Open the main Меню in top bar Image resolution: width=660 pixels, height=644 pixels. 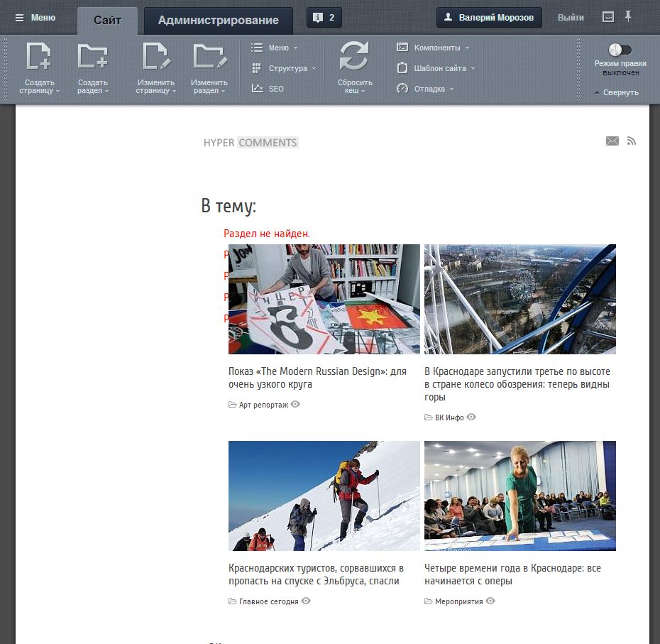(35, 18)
